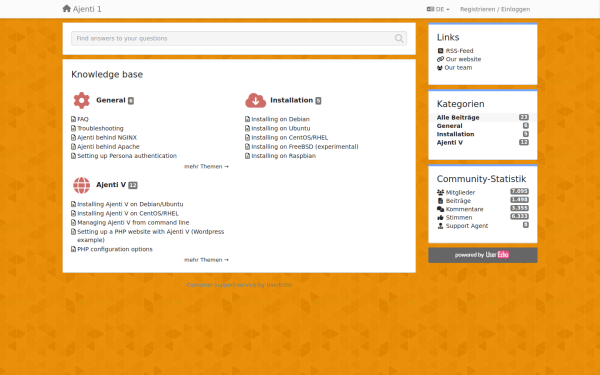Screen dimensions: 600x375
Task: Open Setting up Persona authentication article
Action: click(x=127, y=156)
